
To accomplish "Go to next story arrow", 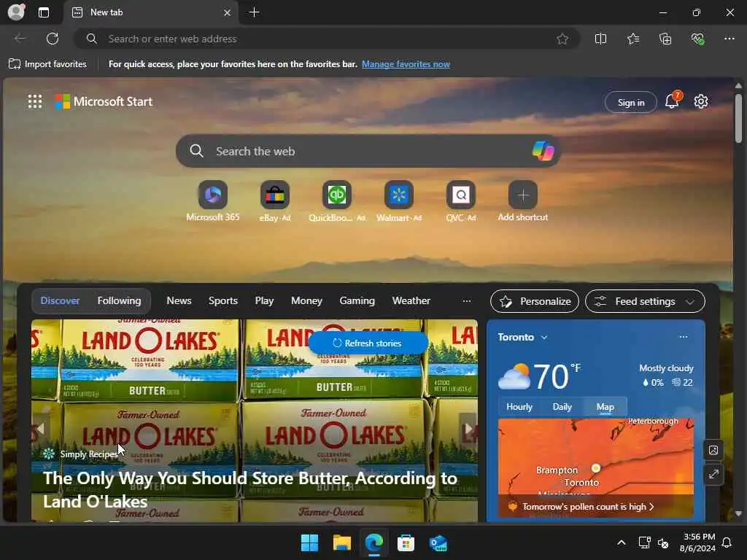I will click(x=468, y=429).
